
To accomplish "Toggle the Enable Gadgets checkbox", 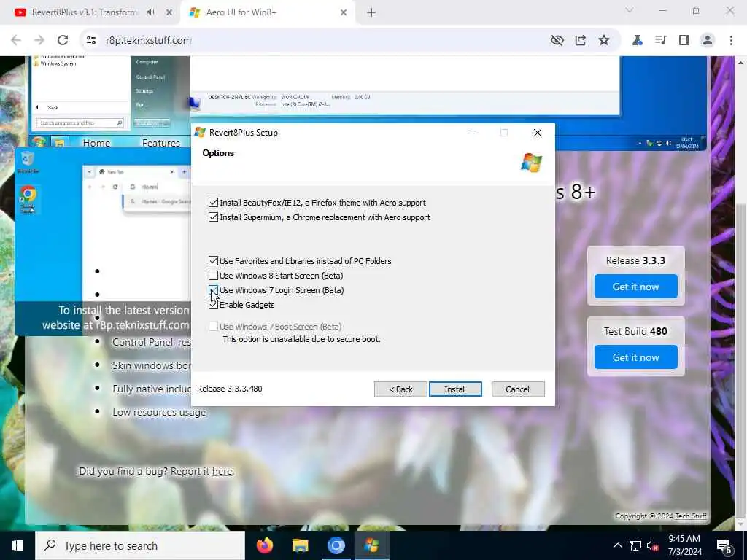I will coord(213,305).
